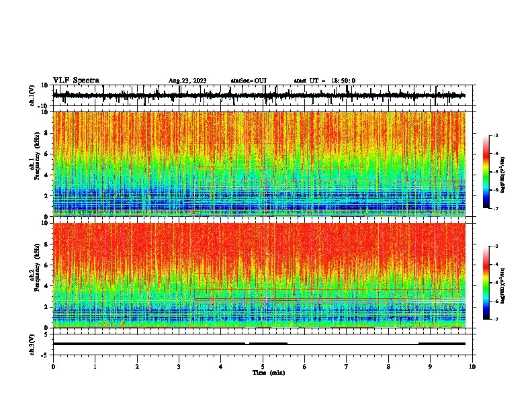Click the "3" tick on the Time axis

point(179,367)
